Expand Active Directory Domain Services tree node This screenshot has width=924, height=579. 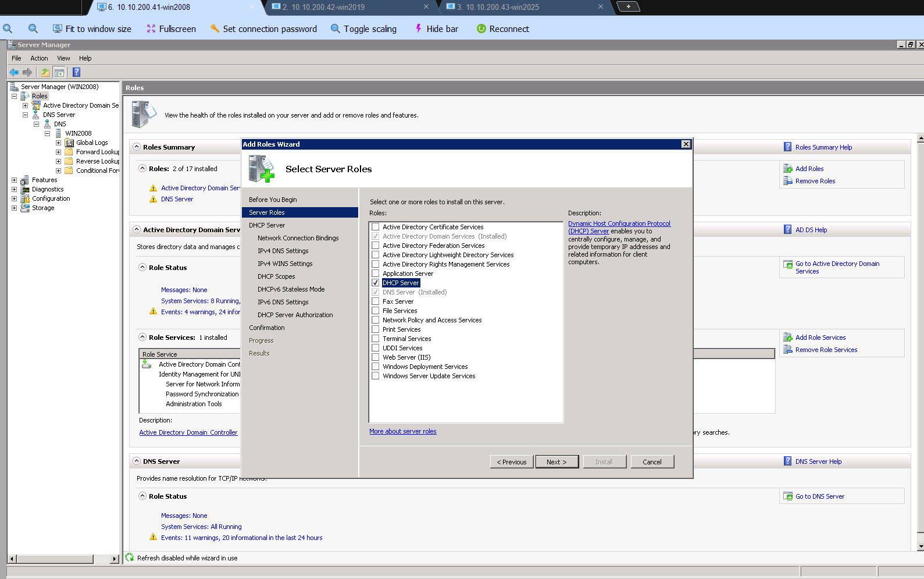[25, 105]
